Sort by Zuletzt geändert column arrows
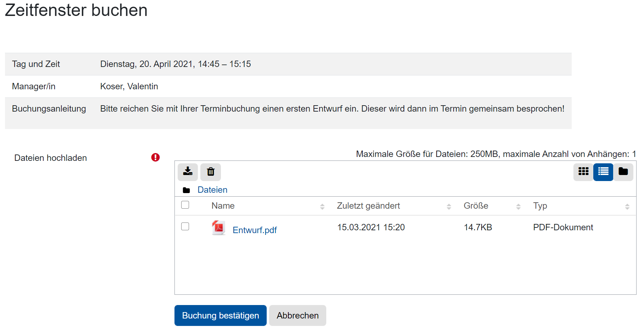Viewport: 644px width, 327px height. pos(449,206)
